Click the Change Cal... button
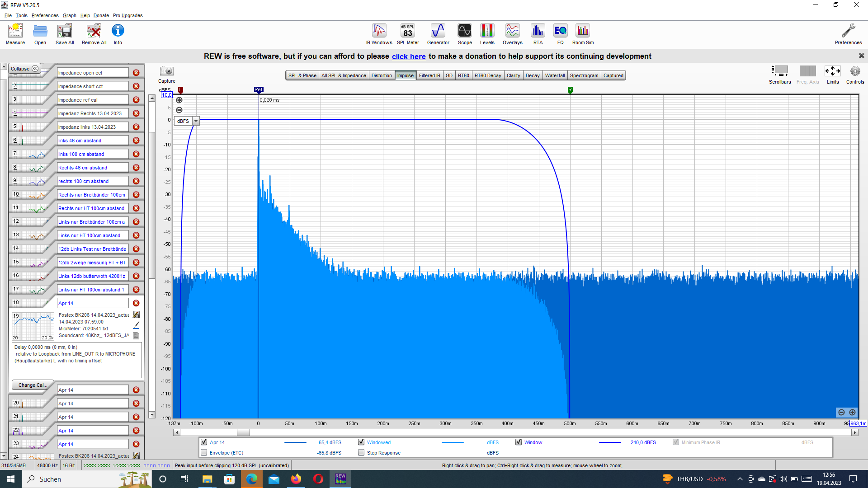The width and height of the screenshot is (868, 488). (x=32, y=385)
